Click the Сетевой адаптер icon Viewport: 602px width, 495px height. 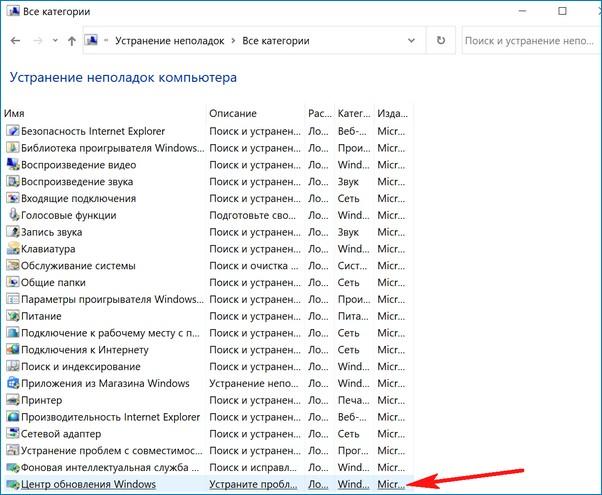(13, 434)
